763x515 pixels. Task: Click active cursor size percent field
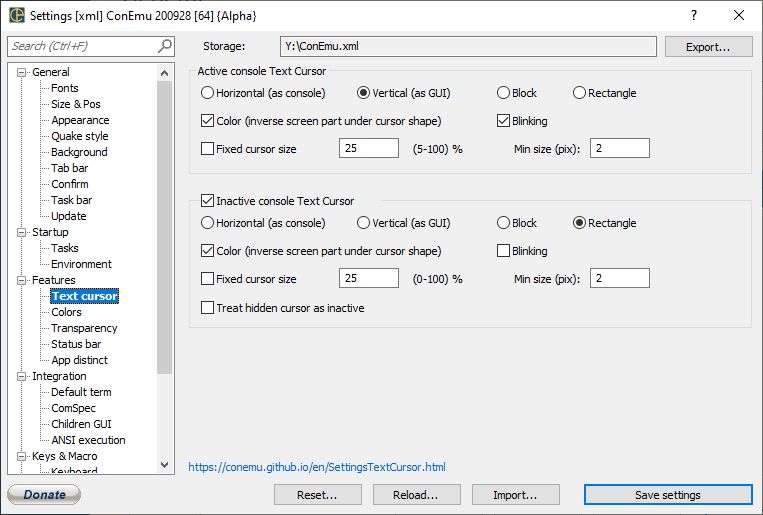pyautogui.click(x=369, y=148)
